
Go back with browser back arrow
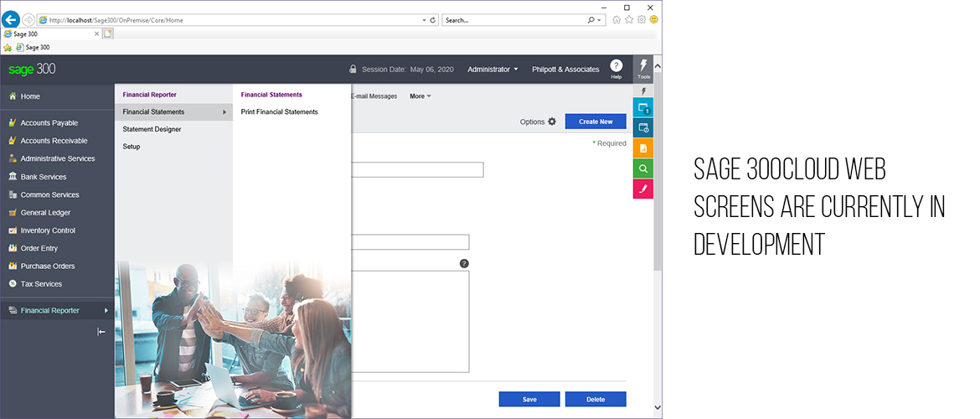point(11,19)
